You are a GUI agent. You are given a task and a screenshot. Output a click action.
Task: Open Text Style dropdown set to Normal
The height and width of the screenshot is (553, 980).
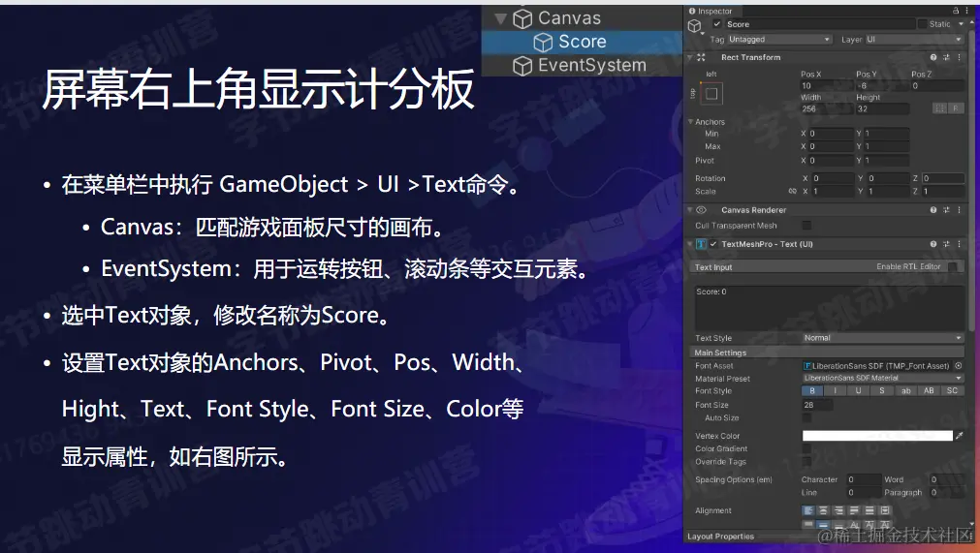point(882,338)
